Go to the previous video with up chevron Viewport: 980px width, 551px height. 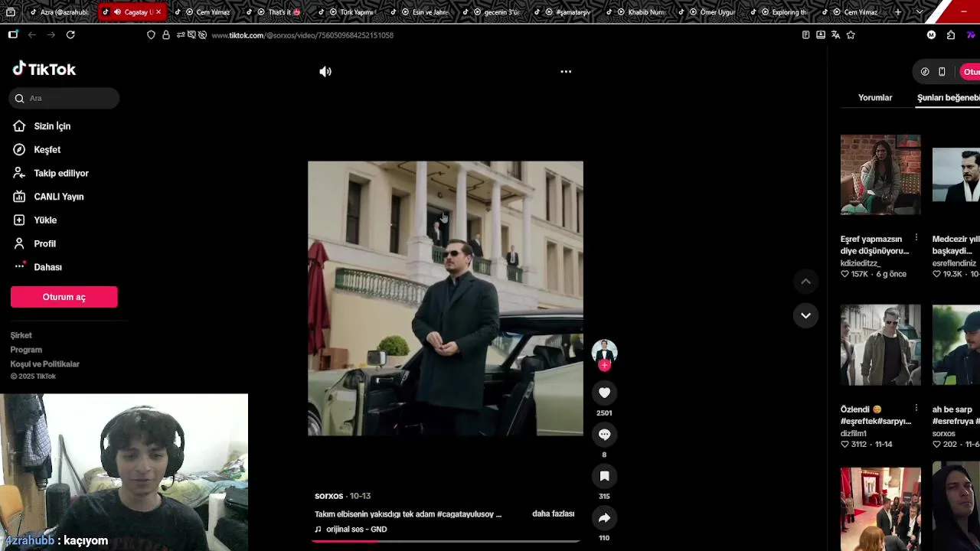(805, 282)
